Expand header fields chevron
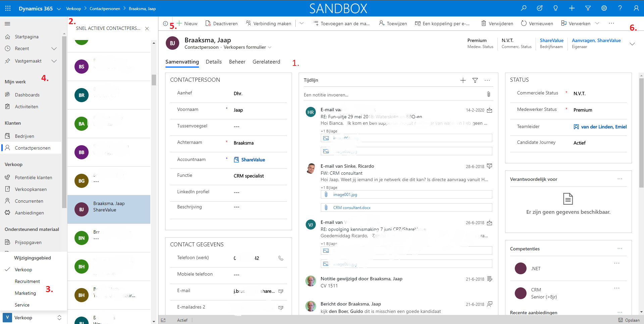644x324 pixels. [632, 44]
